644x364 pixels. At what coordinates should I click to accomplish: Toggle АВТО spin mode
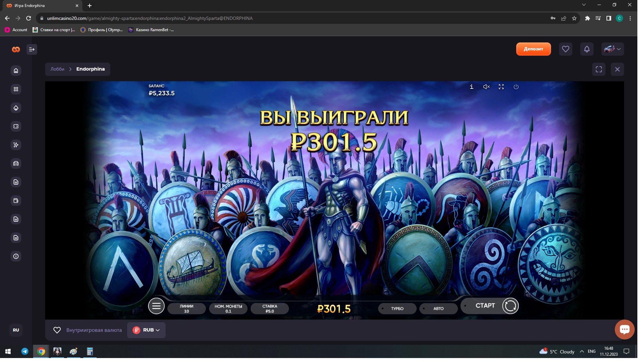[x=438, y=309]
